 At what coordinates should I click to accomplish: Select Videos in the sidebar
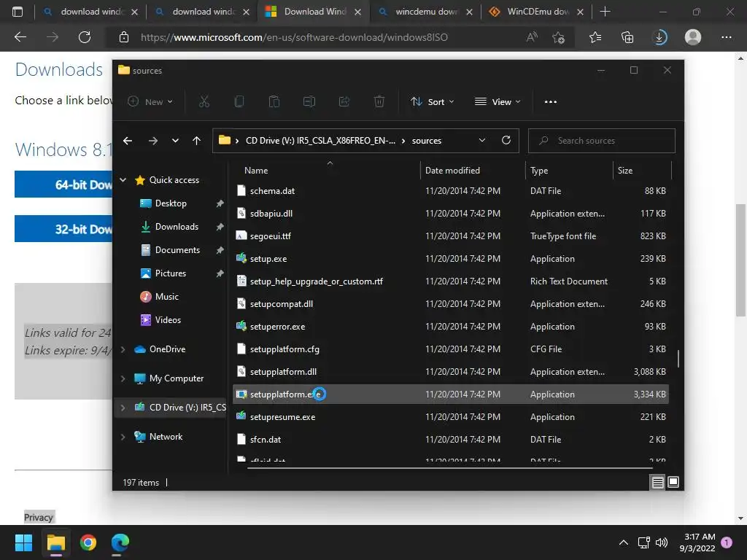coord(168,320)
